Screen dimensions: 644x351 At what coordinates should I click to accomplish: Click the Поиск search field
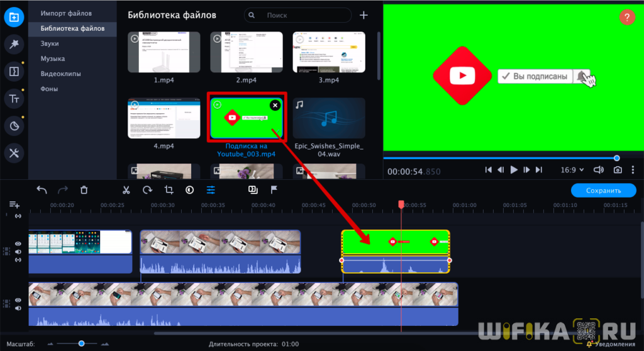click(297, 15)
